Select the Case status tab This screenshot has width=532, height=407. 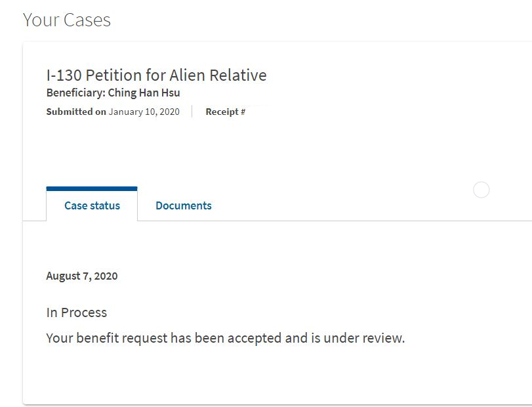(x=92, y=205)
